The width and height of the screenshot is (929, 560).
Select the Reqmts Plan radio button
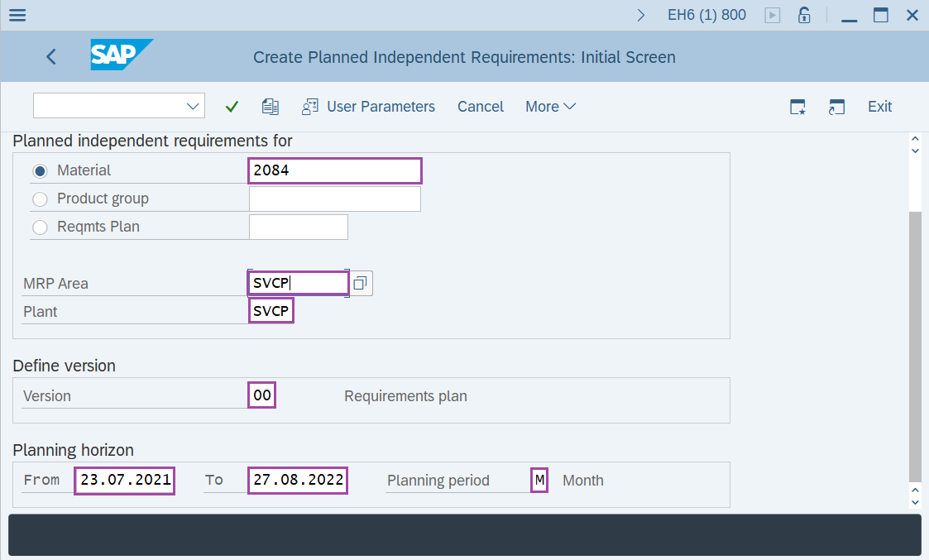point(40,227)
